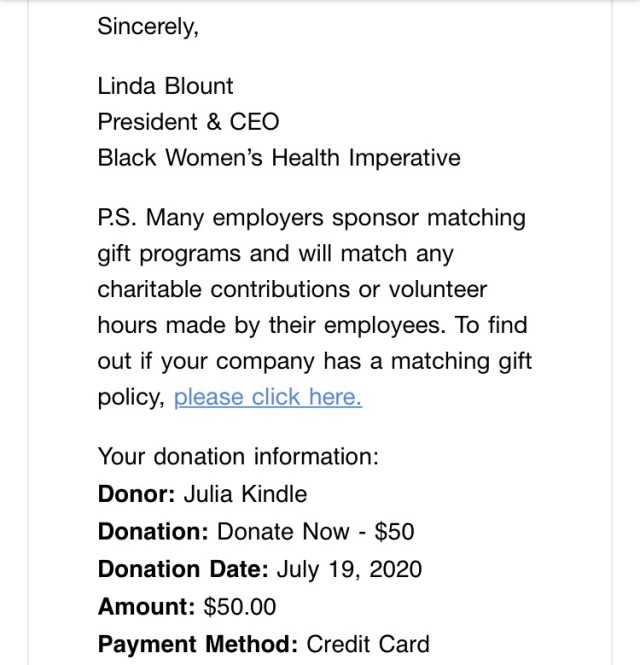Click the bold "Amount:" label
The height and width of the screenshot is (665, 640).
146,606
